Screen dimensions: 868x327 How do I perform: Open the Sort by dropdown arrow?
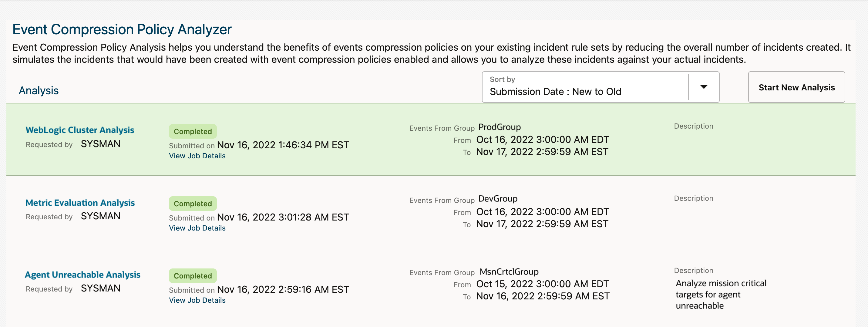[x=704, y=87]
